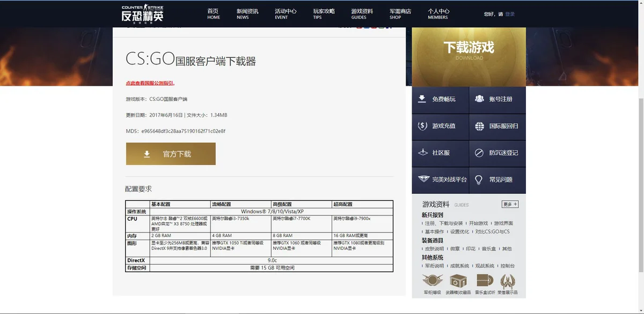Screen dimensions: 644x314
Task: Click the 4 GB RAM cell
Action: pos(240,236)
